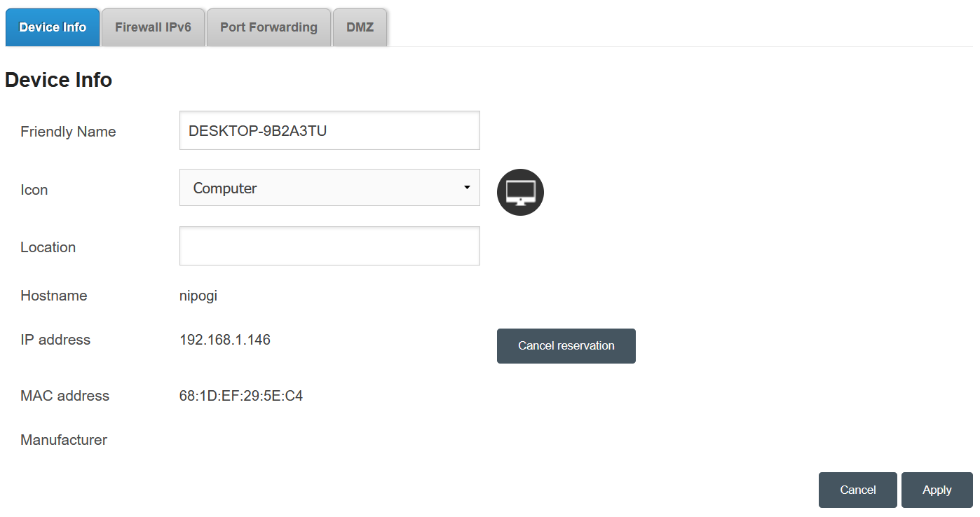Viewport: 980px width, 517px height.
Task: Click the Hostname label
Action: click(54, 296)
